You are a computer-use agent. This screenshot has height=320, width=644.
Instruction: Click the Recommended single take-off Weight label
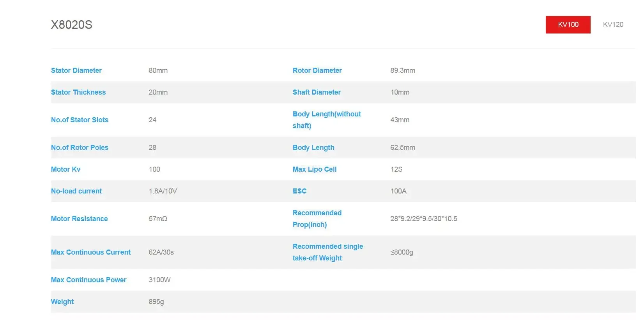coord(327,252)
